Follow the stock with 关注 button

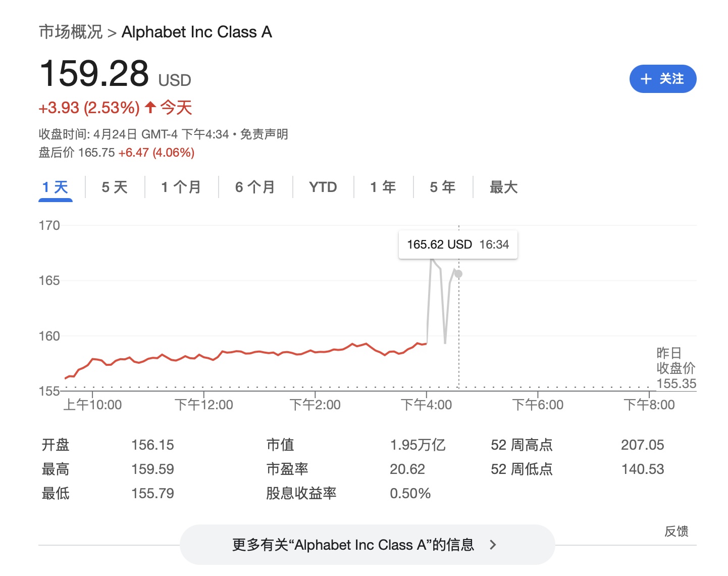(x=662, y=79)
